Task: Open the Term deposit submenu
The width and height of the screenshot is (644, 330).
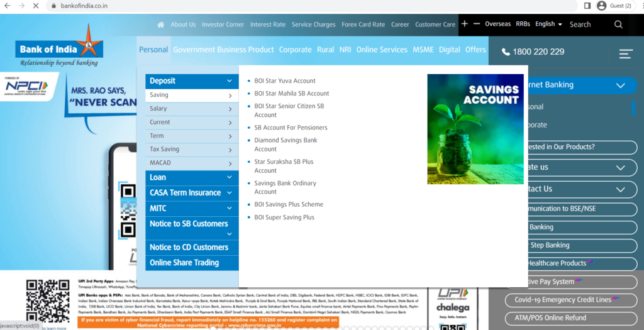Action: click(x=192, y=136)
